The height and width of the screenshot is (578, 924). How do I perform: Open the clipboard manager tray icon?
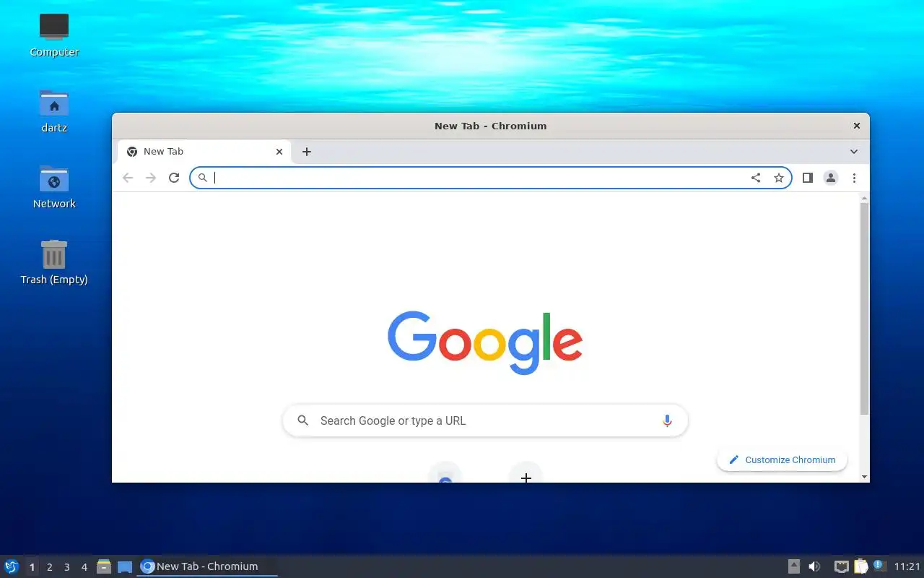pyautogui.click(x=860, y=566)
